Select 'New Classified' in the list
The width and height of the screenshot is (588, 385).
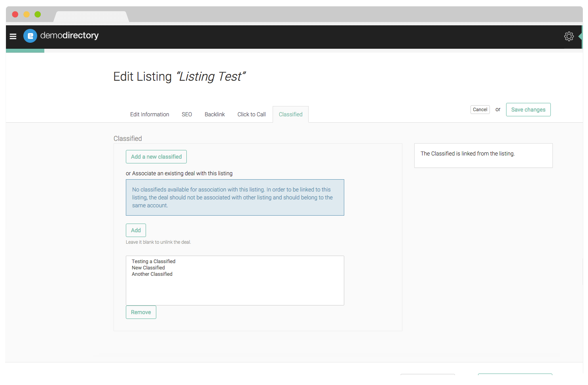point(148,268)
